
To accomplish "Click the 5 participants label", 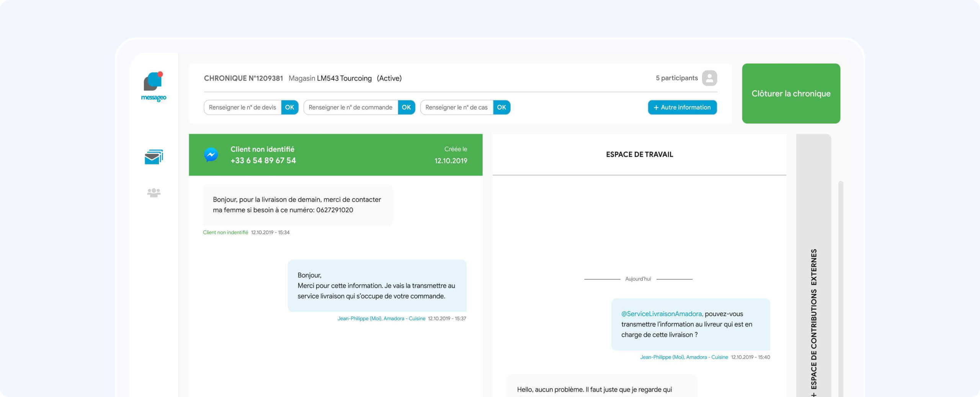I will (x=676, y=78).
